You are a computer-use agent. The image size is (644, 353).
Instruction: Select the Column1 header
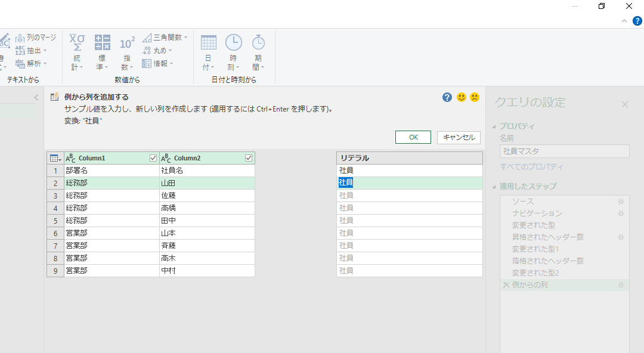tap(112, 158)
